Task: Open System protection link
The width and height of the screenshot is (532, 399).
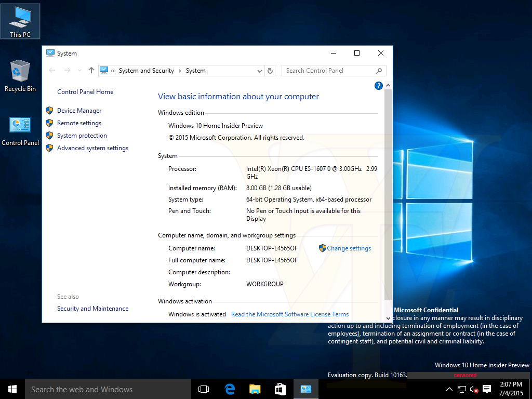Action: [82, 136]
